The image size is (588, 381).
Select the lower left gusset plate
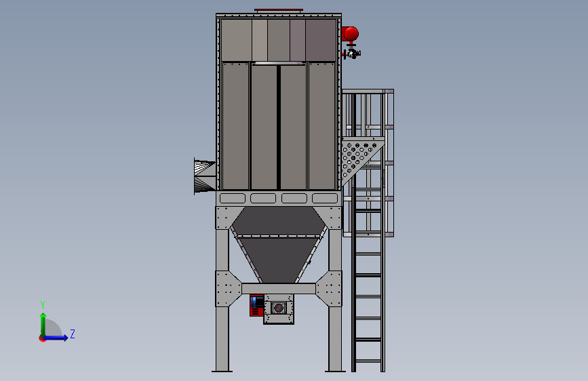click(x=228, y=289)
